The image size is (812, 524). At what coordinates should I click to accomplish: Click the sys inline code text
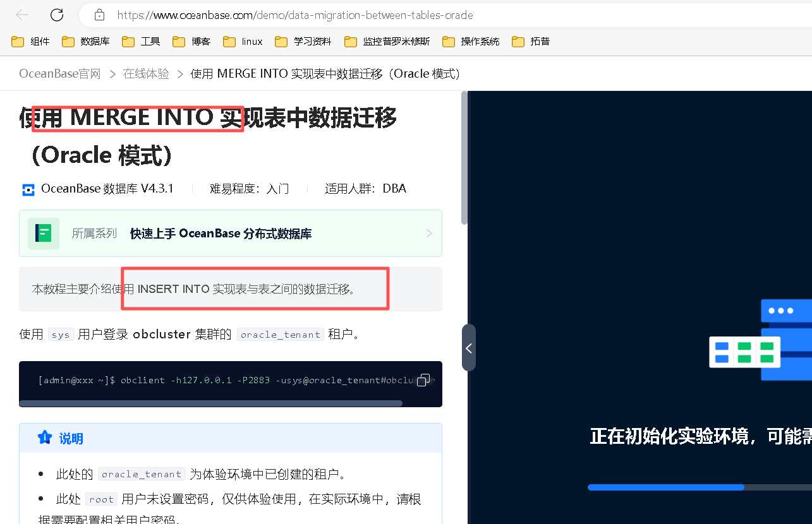click(61, 335)
